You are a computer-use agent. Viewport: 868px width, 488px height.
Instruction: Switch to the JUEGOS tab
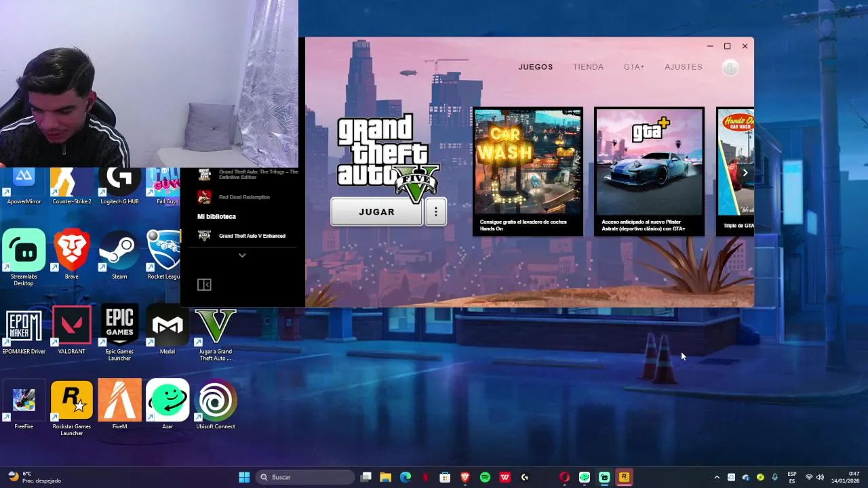536,67
